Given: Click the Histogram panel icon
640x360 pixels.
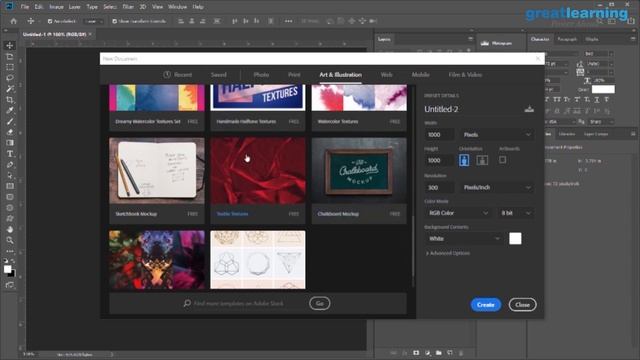Looking at the screenshot, I should coord(485,43).
